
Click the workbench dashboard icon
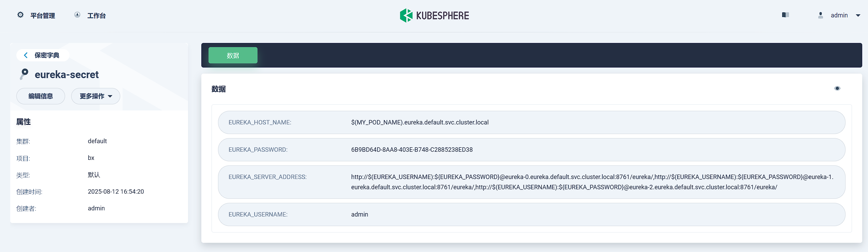pos(77,15)
